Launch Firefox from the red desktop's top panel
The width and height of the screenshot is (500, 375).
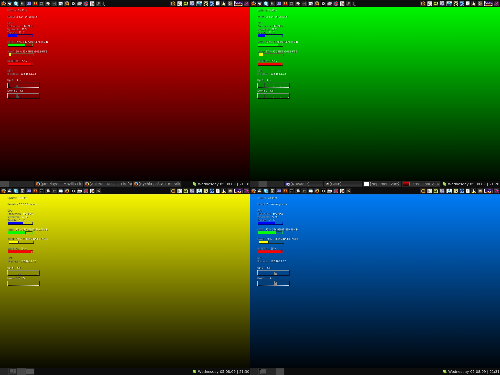point(67,3)
